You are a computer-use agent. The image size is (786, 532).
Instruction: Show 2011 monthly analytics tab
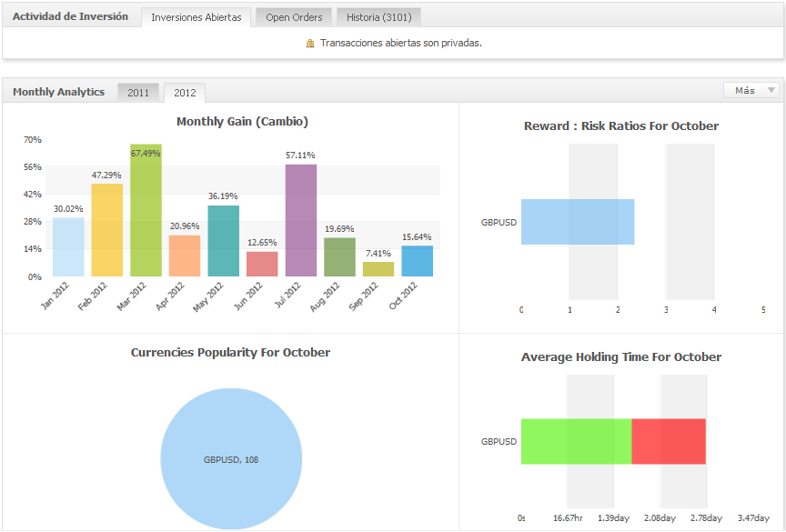138,93
